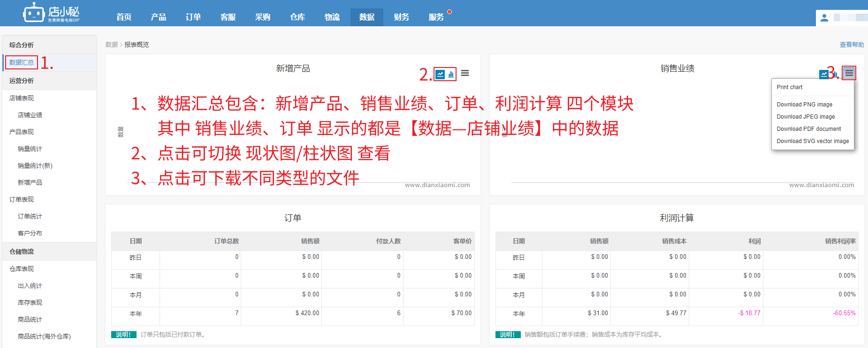Open the 产品 nav tab

coord(159,17)
